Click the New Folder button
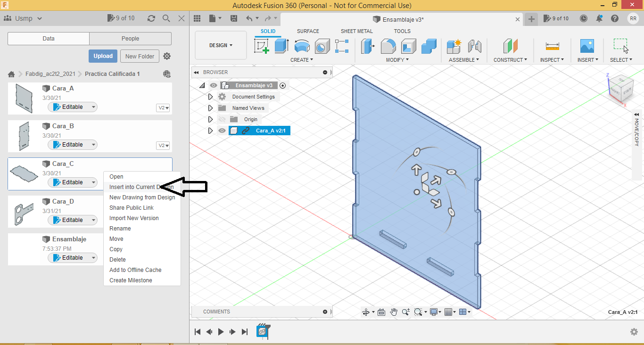The height and width of the screenshot is (345, 644). (x=140, y=56)
